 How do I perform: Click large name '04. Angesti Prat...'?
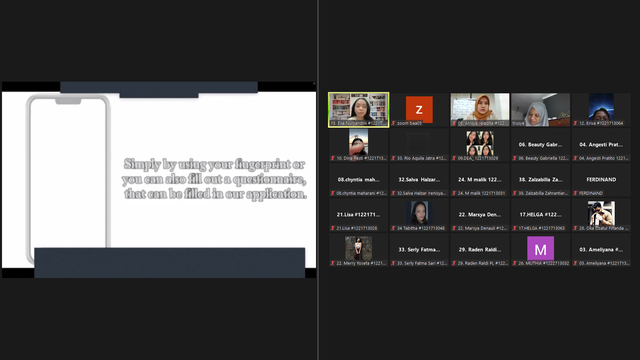click(x=601, y=144)
